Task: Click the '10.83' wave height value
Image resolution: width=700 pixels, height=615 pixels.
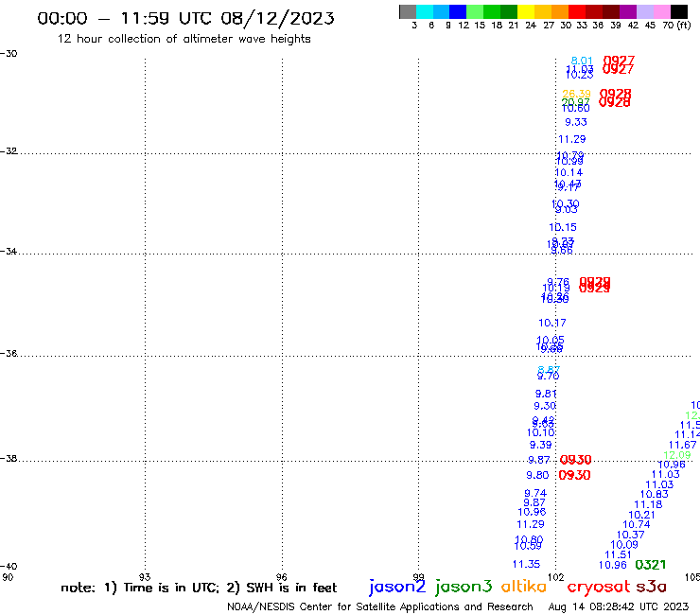Action: pyautogui.click(x=654, y=495)
